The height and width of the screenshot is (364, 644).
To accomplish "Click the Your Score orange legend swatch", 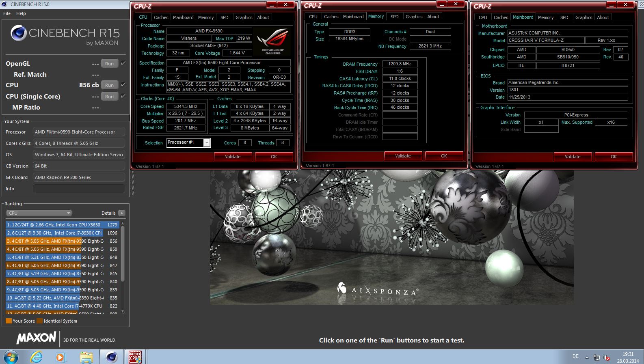I will point(9,321).
